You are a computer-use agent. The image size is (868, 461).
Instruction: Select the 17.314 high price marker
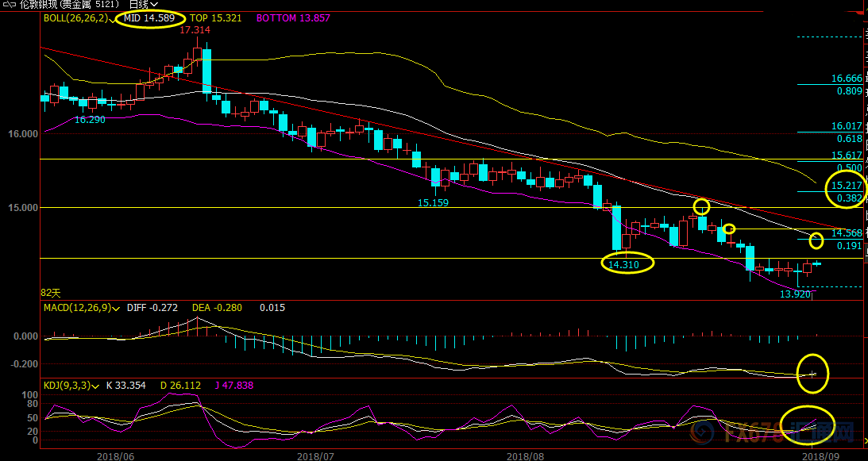coord(195,29)
